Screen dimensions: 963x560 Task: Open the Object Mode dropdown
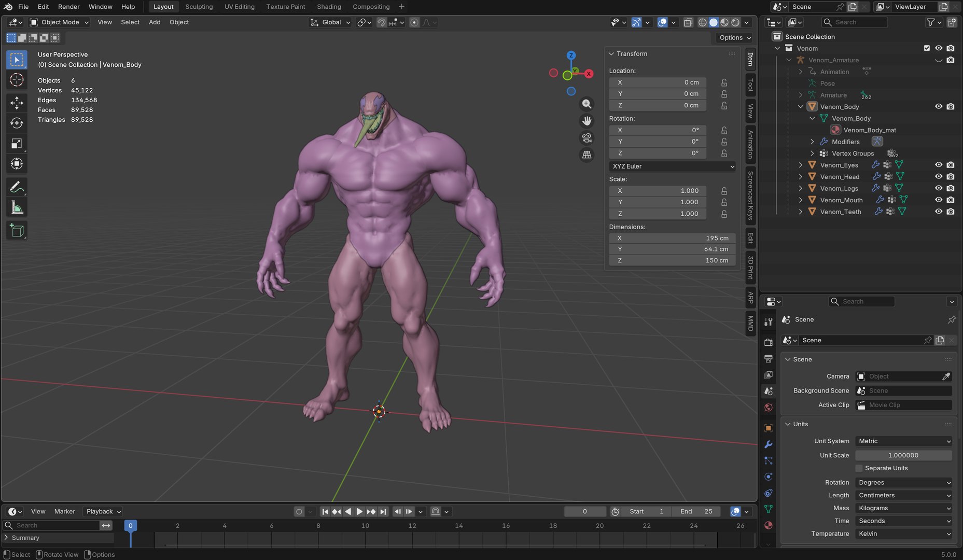tap(59, 22)
